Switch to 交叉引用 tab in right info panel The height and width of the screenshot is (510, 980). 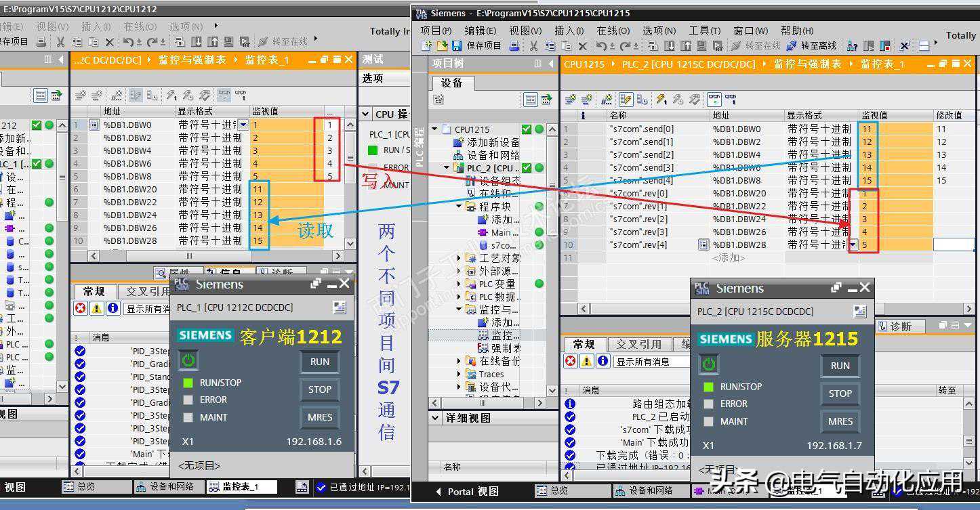click(638, 344)
